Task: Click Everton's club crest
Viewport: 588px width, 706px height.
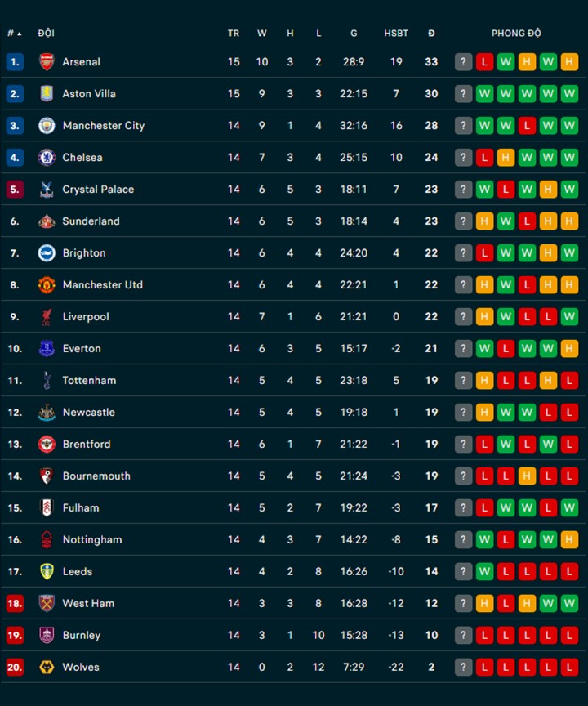Action: 47,348
